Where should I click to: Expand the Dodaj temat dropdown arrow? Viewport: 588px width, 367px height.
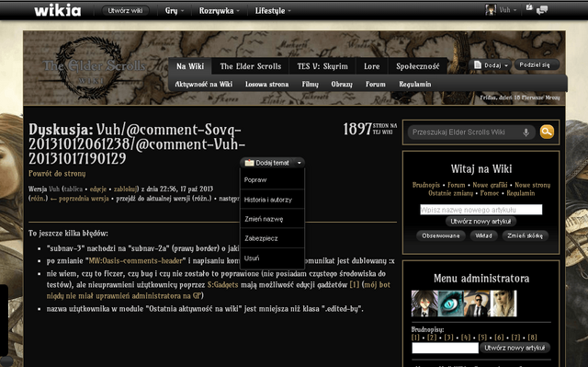click(300, 163)
